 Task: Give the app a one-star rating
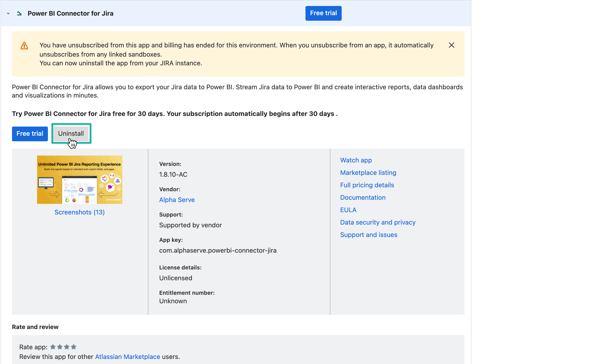tap(53, 347)
